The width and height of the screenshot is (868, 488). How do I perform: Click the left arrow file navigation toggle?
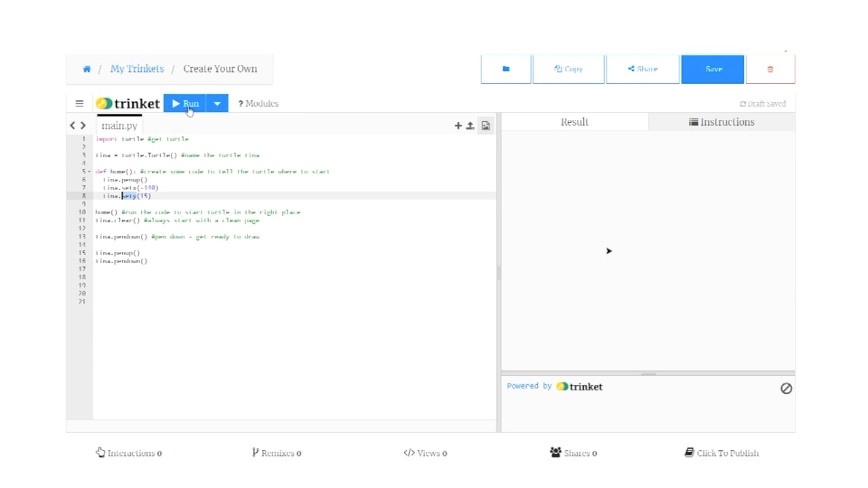click(73, 125)
